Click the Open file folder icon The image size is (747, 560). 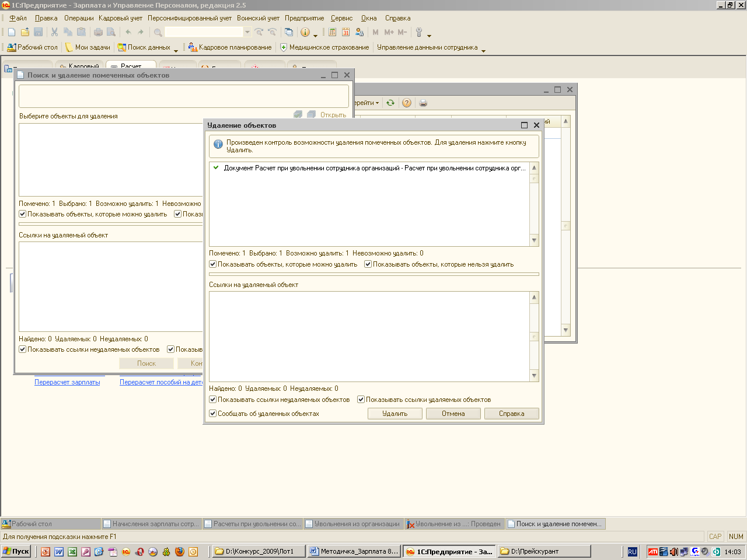(25, 32)
